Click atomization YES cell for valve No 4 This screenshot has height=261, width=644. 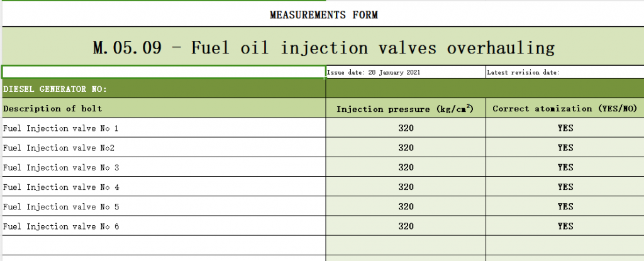point(565,187)
